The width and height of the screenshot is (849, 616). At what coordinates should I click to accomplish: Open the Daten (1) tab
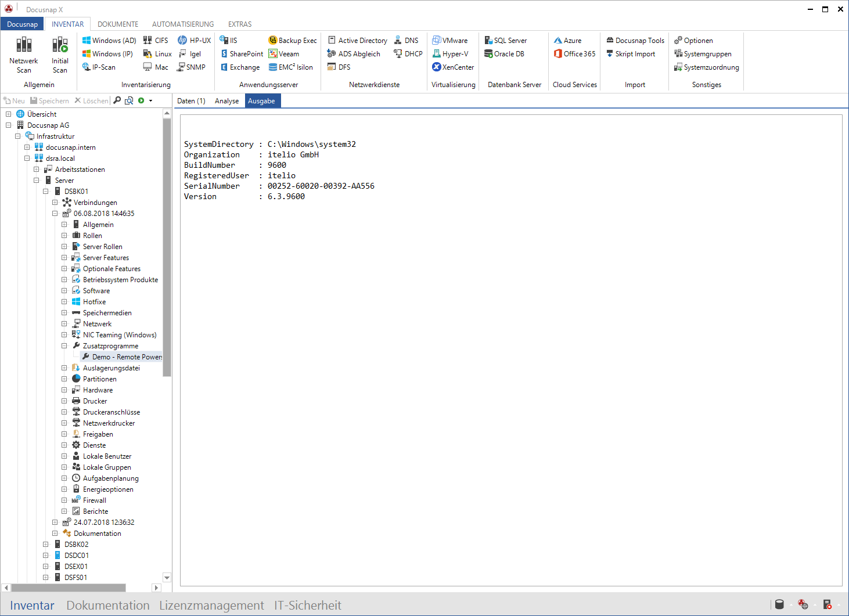coord(191,100)
